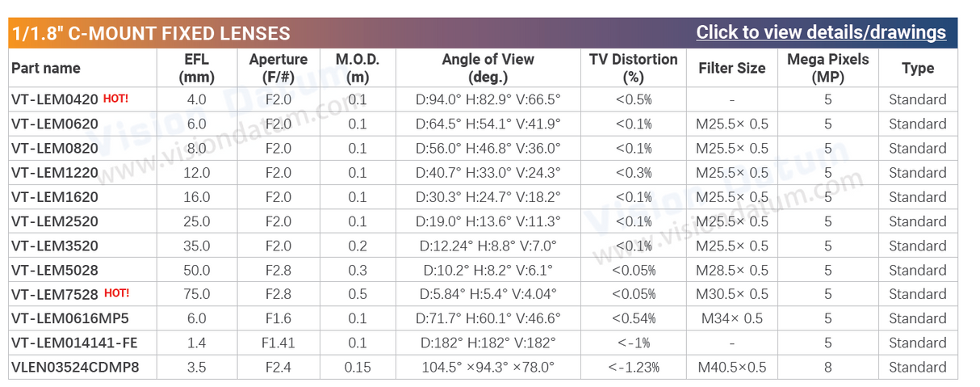Select the VT-LEM0820 row name
The width and height of the screenshot is (980, 387).
[55, 148]
